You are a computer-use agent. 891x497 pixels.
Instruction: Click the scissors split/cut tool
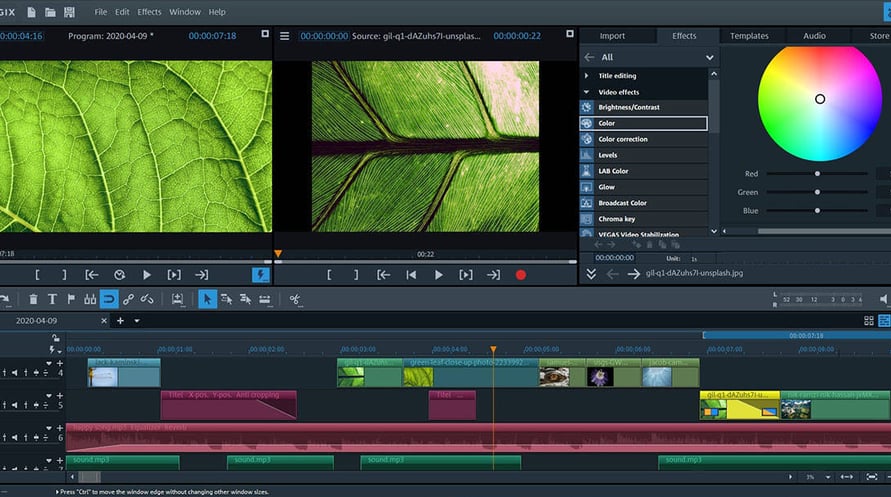click(x=294, y=299)
